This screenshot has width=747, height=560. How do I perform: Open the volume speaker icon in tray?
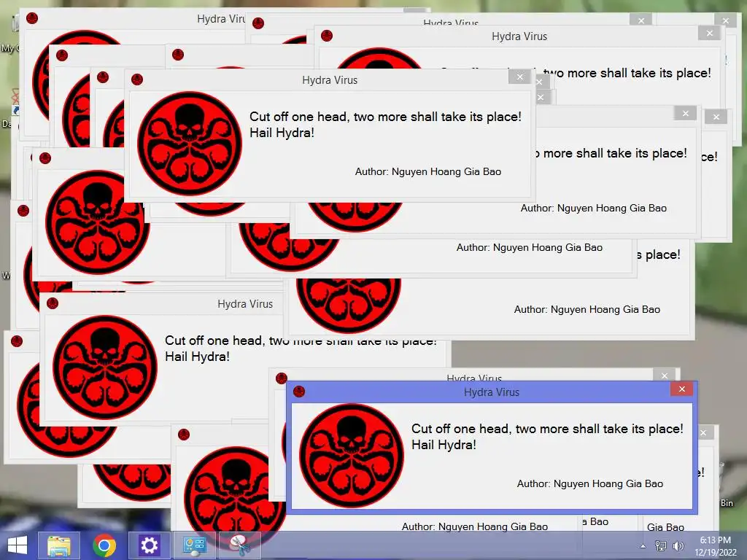pos(678,546)
